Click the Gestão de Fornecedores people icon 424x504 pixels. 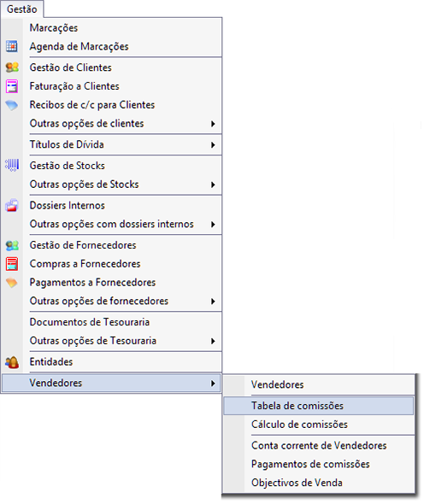pyautogui.click(x=12, y=245)
